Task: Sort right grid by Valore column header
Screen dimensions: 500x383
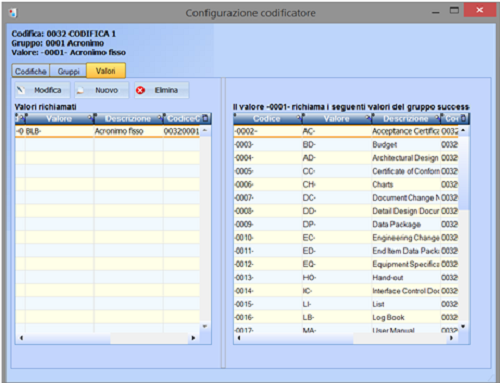Action: (337, 119)
